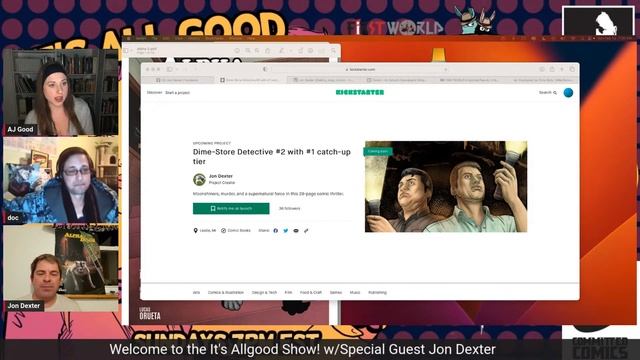Click the location pin link
Viewport: 640px width, 360px height.
pyautogui.click(x=205, y=231)
